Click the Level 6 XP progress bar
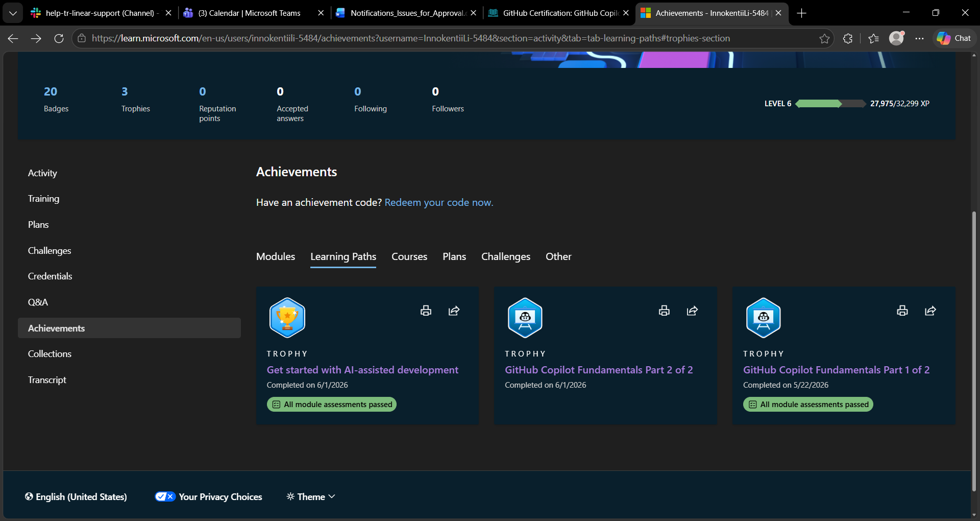The height and width of the screenshot is (521, 980). (830, 104)
